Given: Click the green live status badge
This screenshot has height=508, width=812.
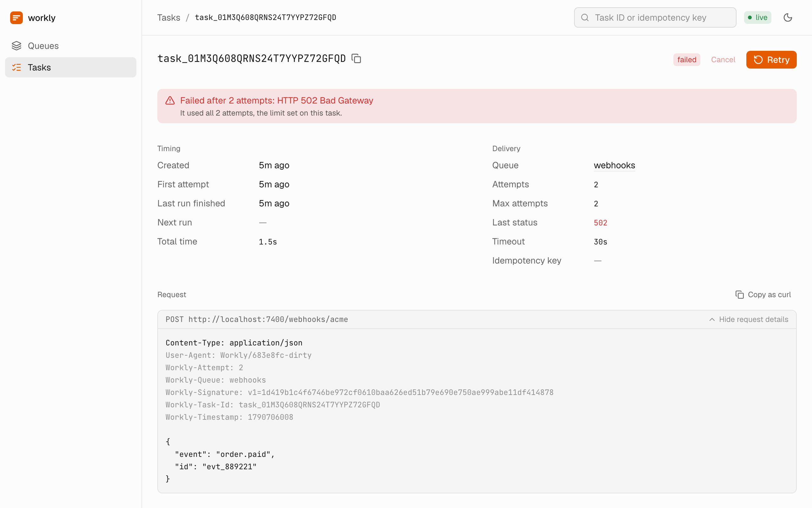Looking at the screenshot, I should tap(757, 17).
